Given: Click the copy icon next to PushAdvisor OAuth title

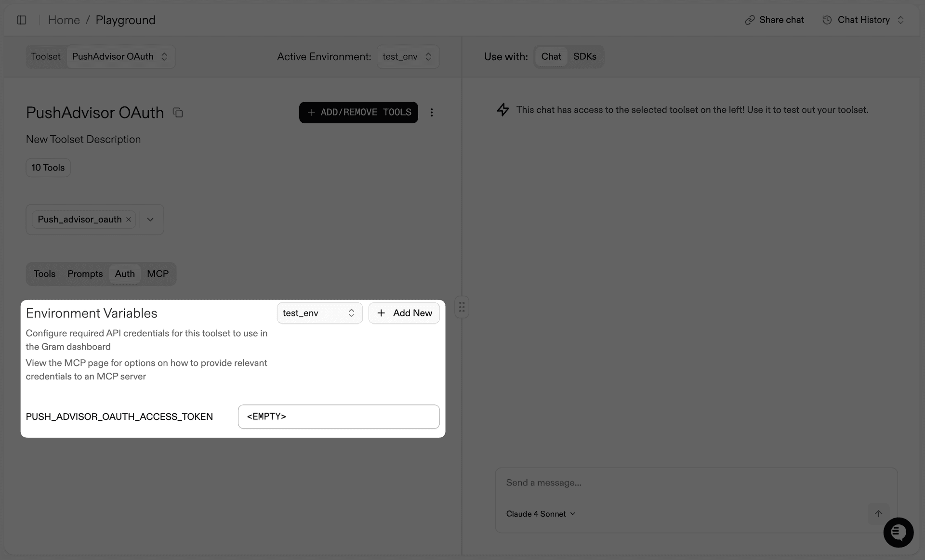Looking at the screenshot, I should (x=178, y=112).
